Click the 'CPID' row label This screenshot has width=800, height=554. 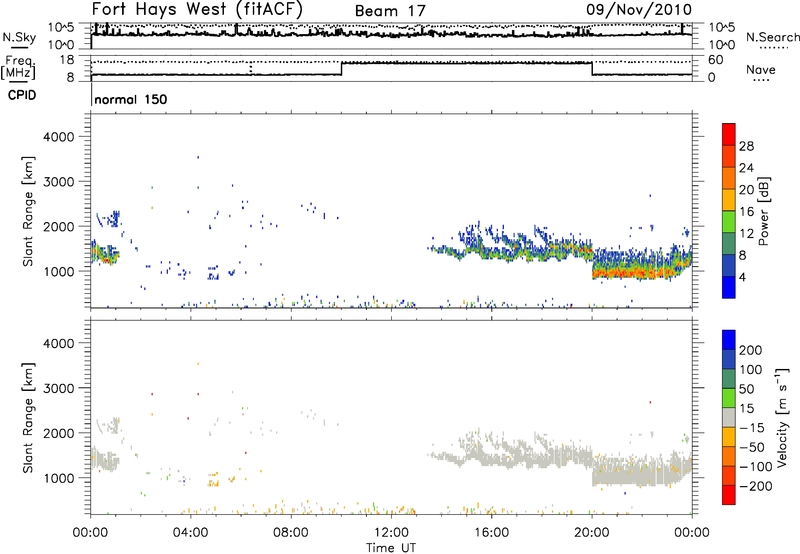22,95
